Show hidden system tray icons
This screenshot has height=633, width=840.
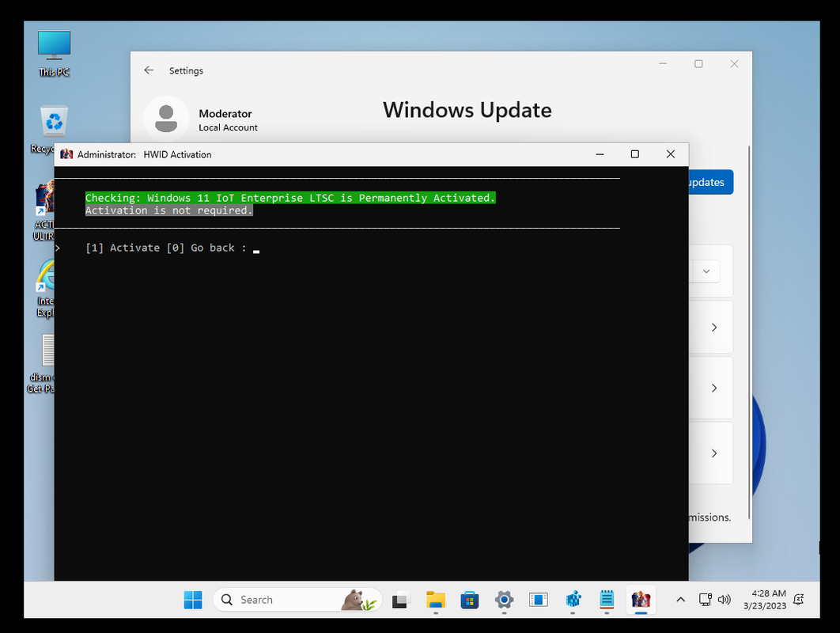pos(680,600)
